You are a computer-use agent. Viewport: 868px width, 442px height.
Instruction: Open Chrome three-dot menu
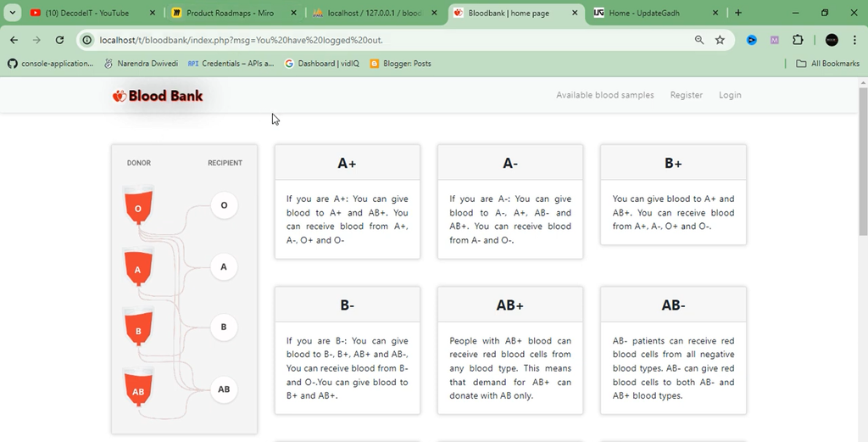pyautogui.click(x=854, y=40)
